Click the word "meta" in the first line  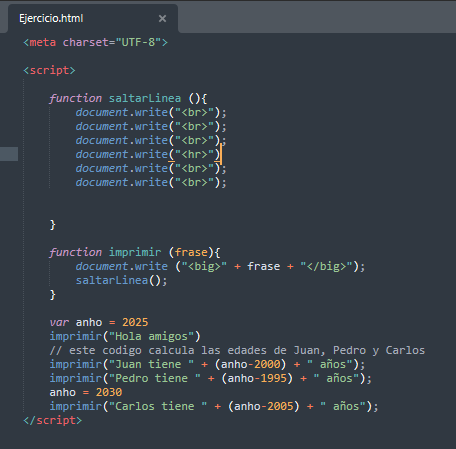[43, 42]
